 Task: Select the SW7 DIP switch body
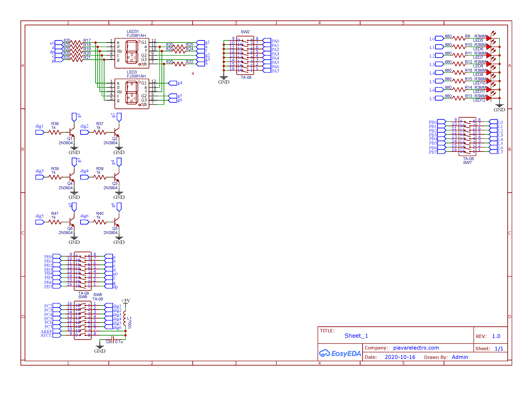click(467, 136)
